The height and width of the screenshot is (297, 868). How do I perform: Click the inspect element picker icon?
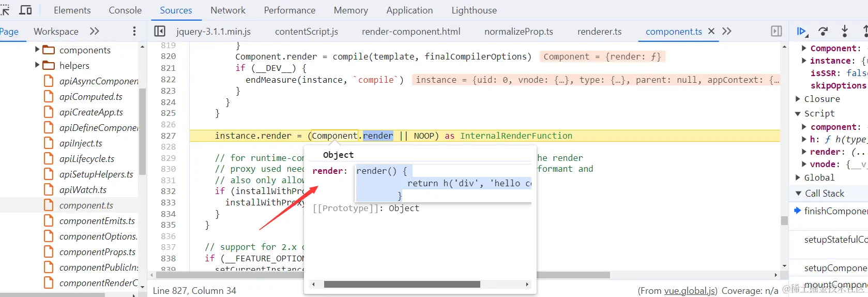5,10
